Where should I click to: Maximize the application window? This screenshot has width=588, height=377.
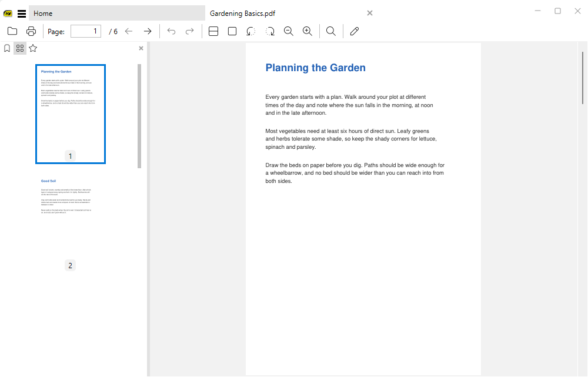[557, 11]
